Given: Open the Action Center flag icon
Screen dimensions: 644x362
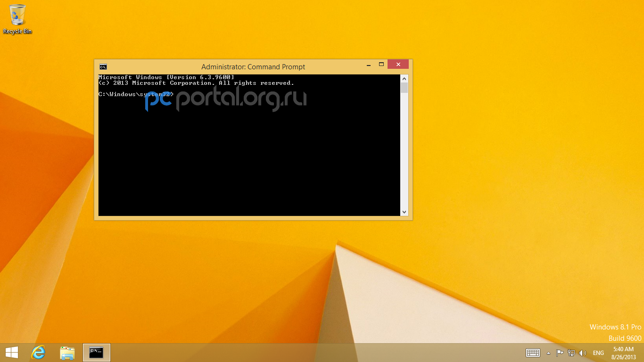Looking at the screenshot, I should tap(560, 353).
